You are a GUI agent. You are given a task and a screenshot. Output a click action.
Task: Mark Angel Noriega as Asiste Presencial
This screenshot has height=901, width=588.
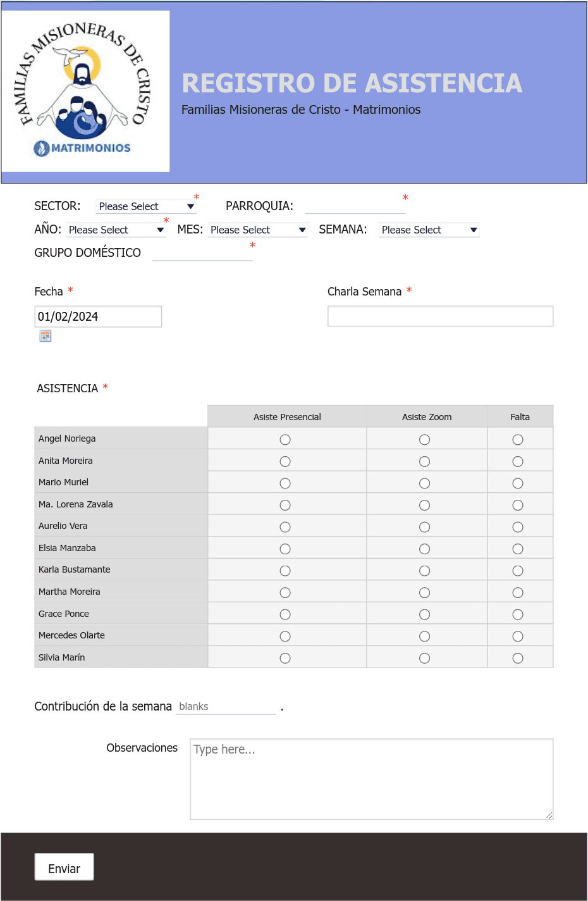(285, 440)
